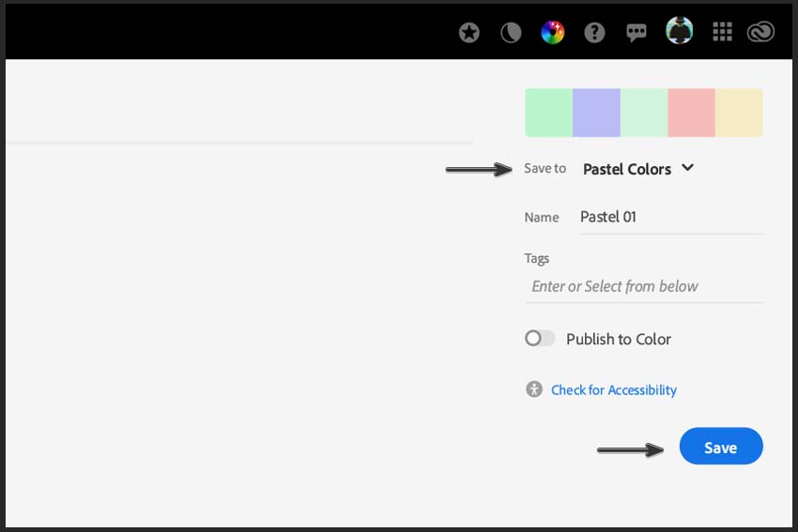
Task: Open the Check for Accessibility link
Action: tap(614, 390)
